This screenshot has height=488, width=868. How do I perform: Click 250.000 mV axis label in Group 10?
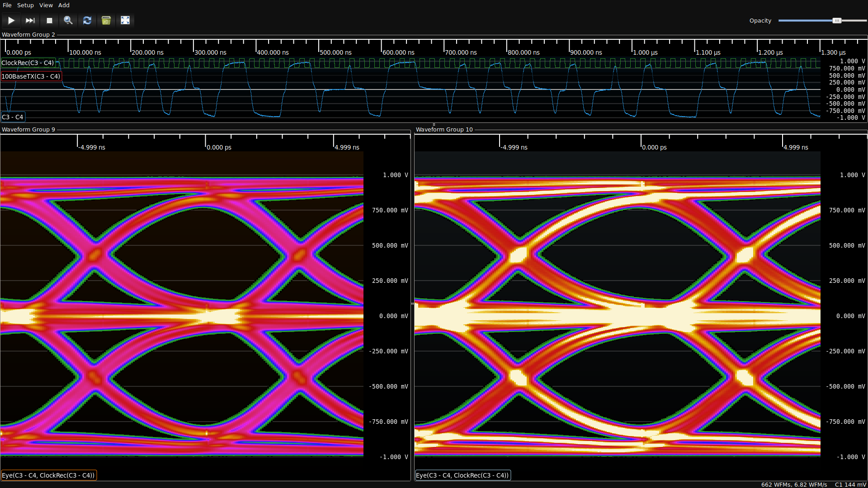click(847, 281)
